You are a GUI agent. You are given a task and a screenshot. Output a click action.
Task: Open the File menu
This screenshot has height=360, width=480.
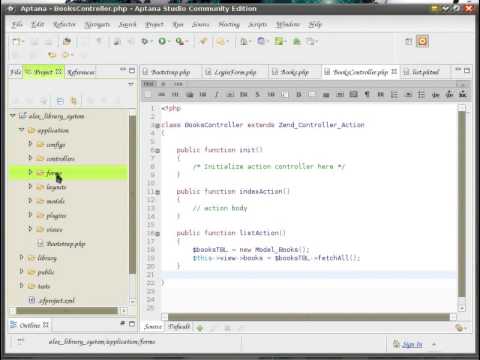tap(17, 25)
